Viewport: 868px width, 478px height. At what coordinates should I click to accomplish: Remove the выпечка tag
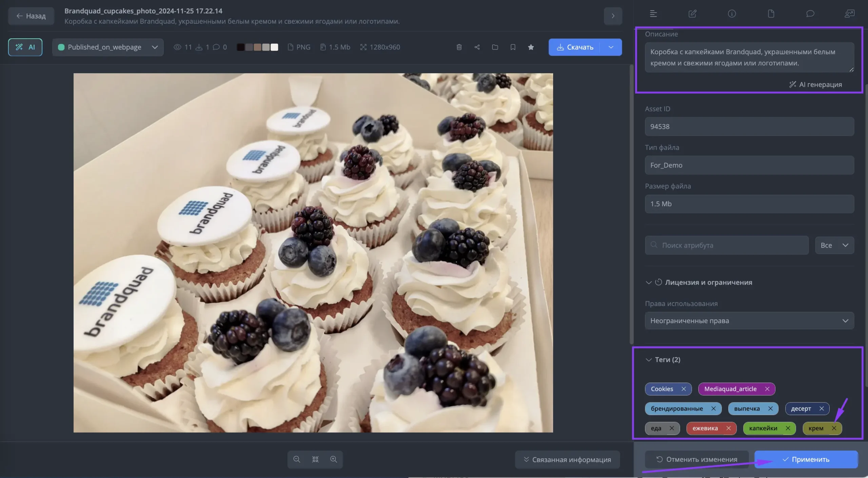point(770,409)
